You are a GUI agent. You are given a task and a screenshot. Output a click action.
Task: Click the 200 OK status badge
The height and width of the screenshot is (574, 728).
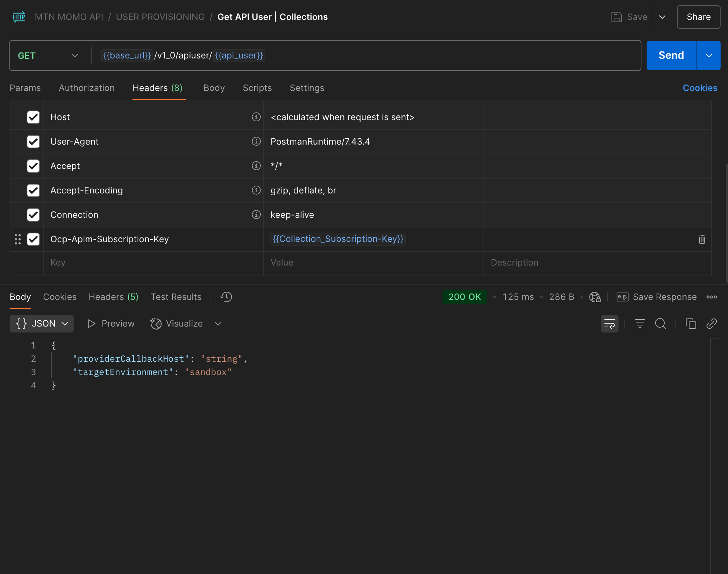[x=465, y=297]
